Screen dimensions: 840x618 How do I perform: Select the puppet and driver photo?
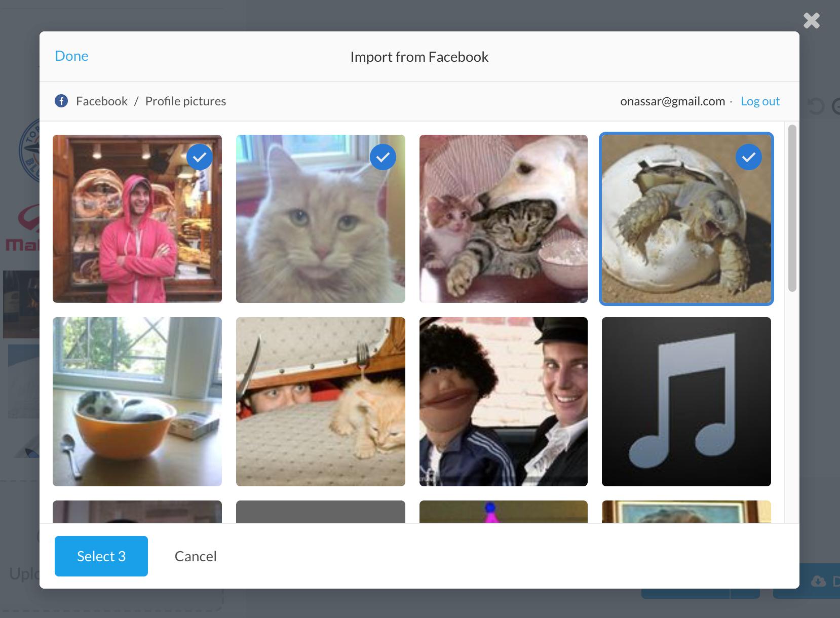point(503,401)
